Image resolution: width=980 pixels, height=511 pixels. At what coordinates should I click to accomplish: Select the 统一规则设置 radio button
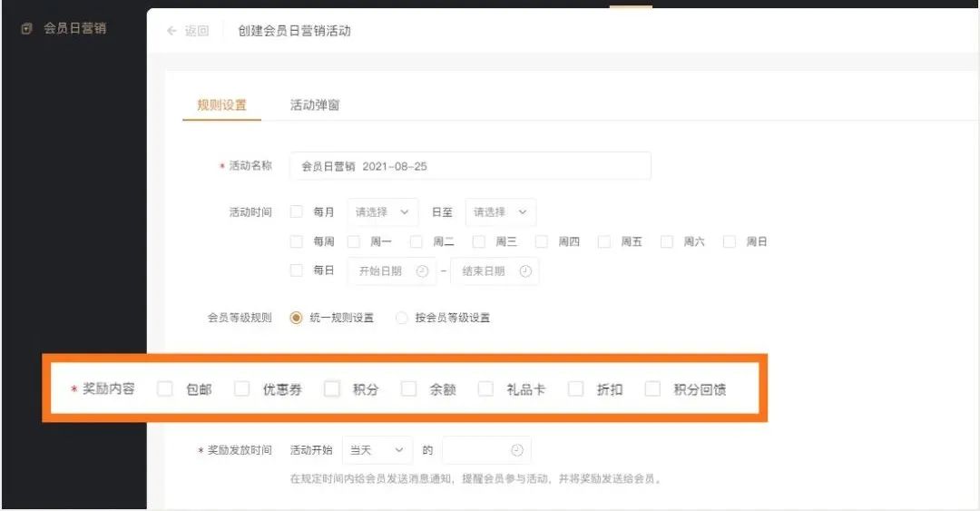click(x=296, y=318)
